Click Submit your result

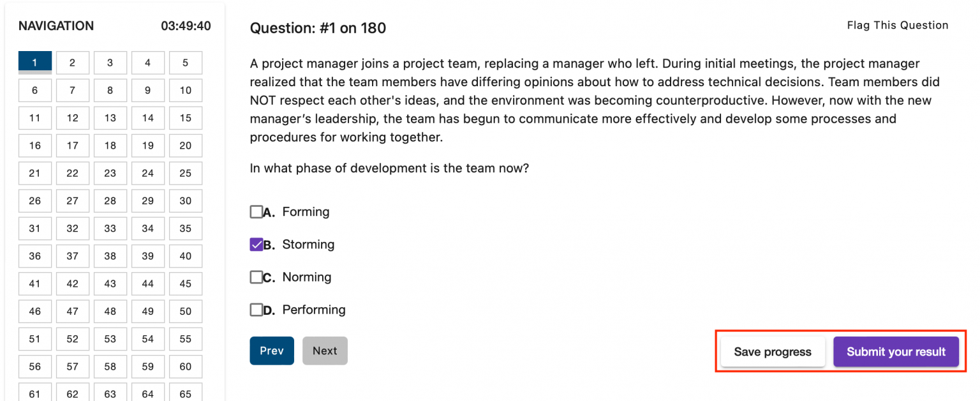[x=896, y=351]
